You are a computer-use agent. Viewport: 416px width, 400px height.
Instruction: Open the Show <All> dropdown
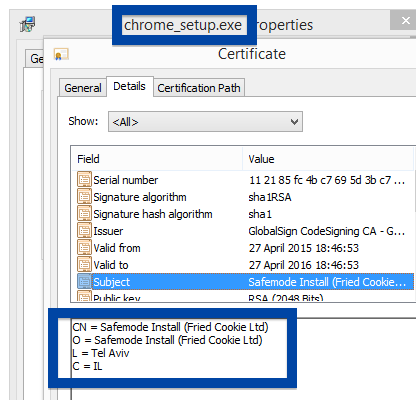coord(205,122)
